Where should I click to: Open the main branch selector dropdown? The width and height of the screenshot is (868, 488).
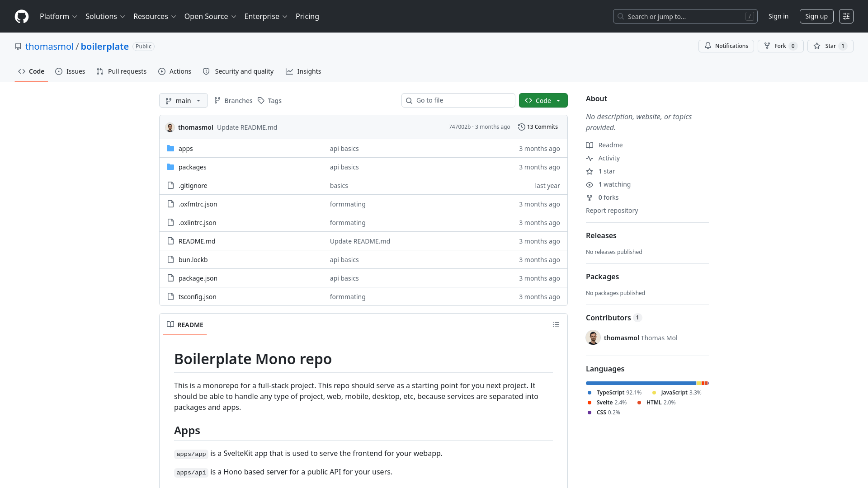click(184, 100)
